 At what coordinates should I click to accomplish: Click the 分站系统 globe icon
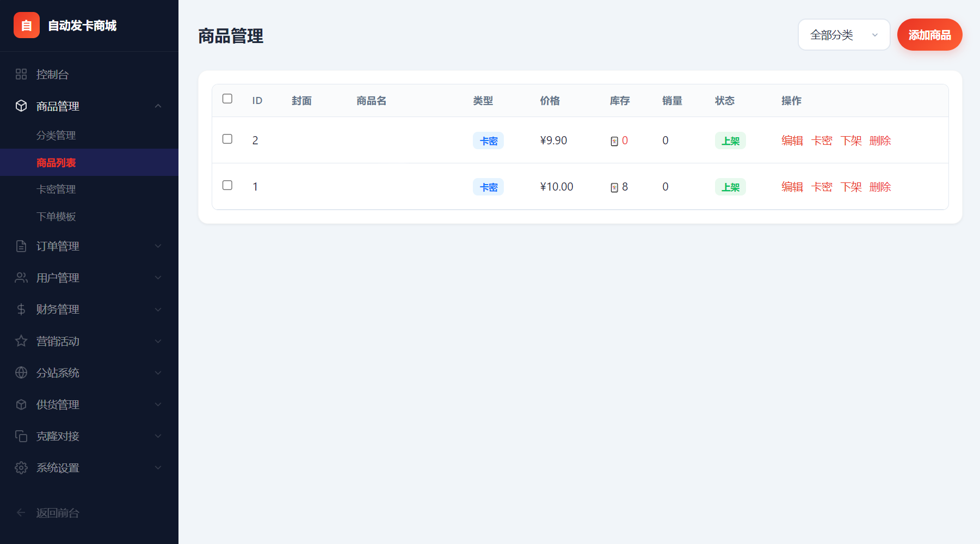(x=21, y=373)
